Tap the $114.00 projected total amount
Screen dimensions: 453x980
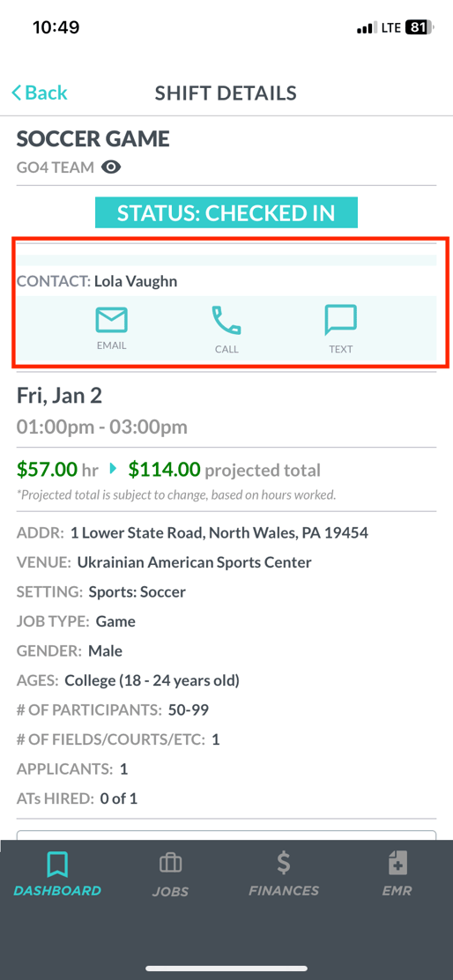tap(164, 469)
